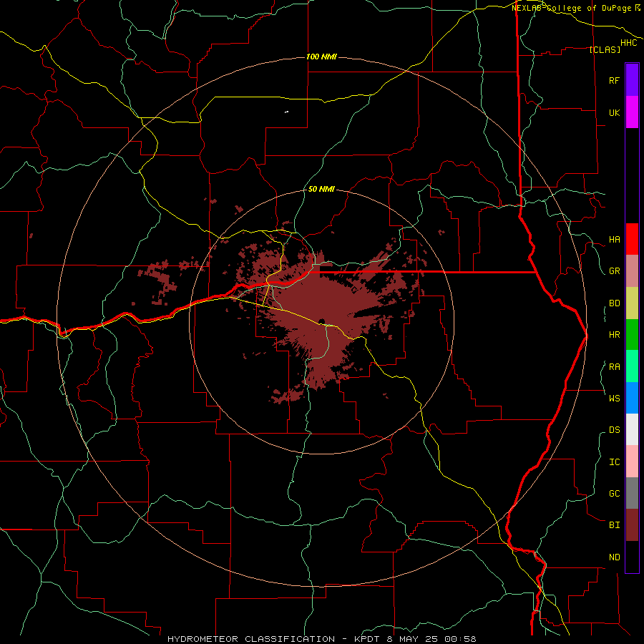The image size is (644, 644).
Task: Click the HHC product code text
Action: coord(628,43)
